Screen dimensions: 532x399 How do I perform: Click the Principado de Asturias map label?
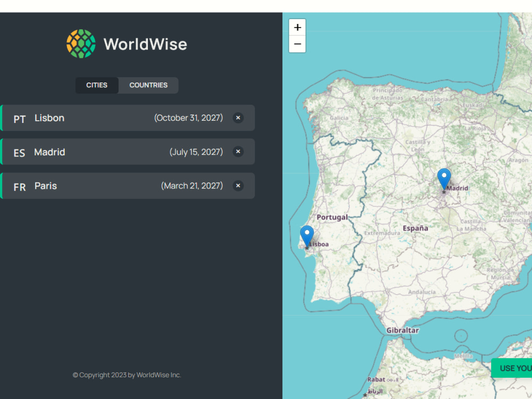[x=387, y=94]
